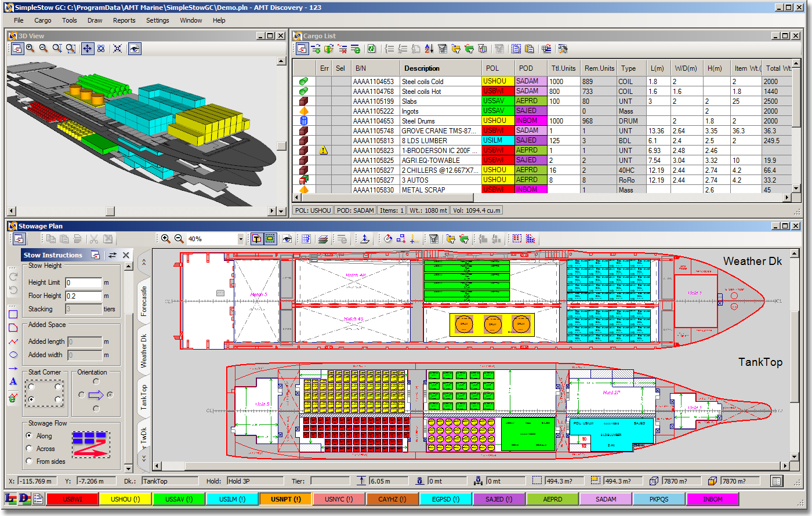Click the L icon in bottom status bar
Viewport: 812px width, 516px height.
(10, 499)
